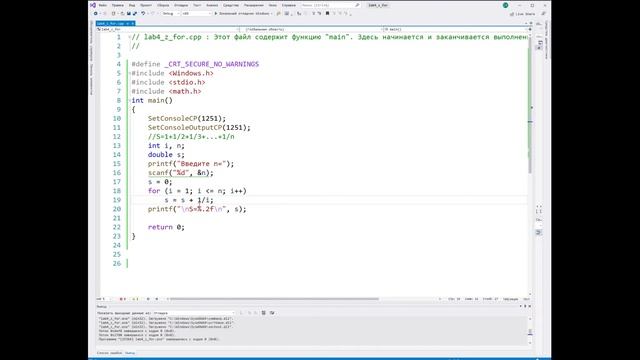
Task: Open the Debug configuration dropdown
Action: [171, 13]
